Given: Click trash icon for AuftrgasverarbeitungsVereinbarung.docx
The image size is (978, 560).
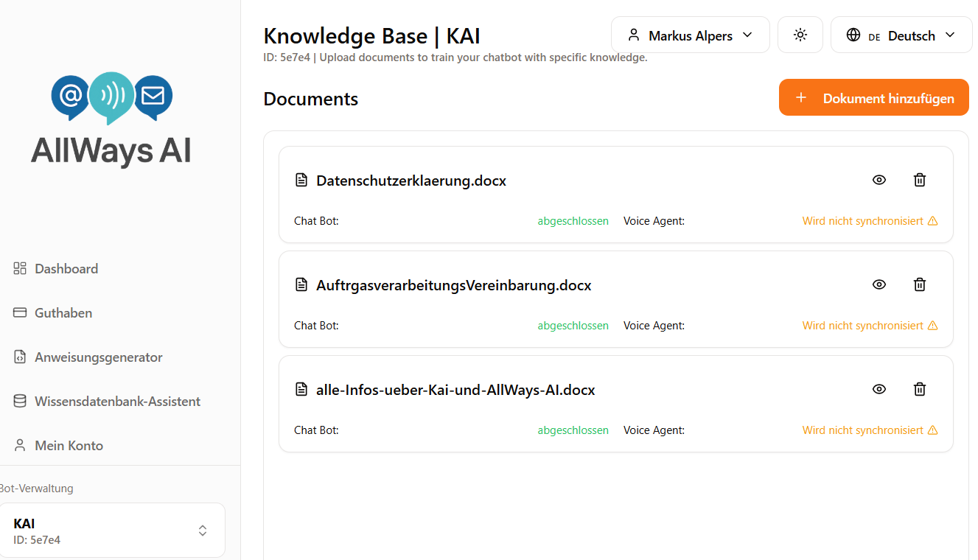Looking at the screenshot, I should click(x=919, y=284).
